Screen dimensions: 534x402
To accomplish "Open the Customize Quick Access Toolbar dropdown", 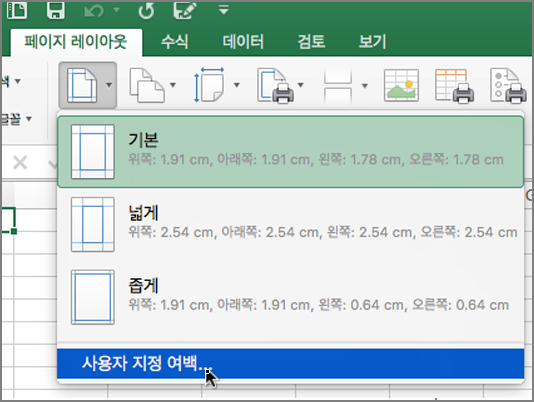I will (223, 10).
